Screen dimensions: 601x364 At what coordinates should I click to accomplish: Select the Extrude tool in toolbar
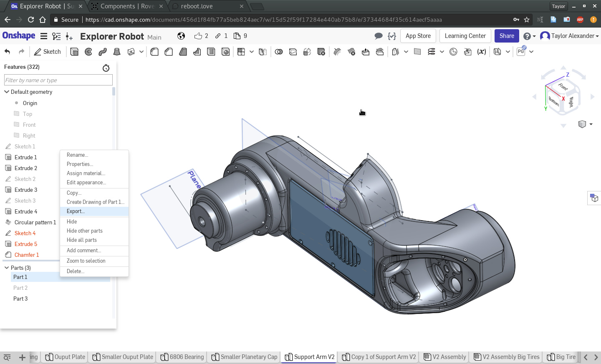(x=74, y=52)
